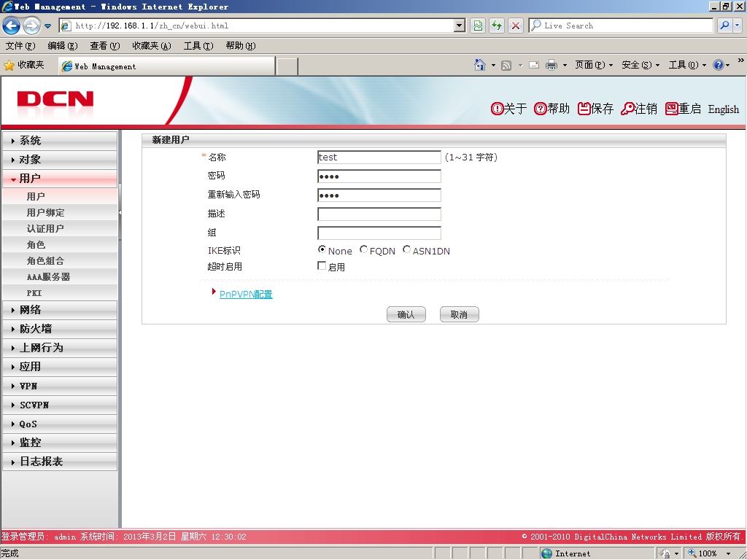Click the Print icon

point(551,65)
